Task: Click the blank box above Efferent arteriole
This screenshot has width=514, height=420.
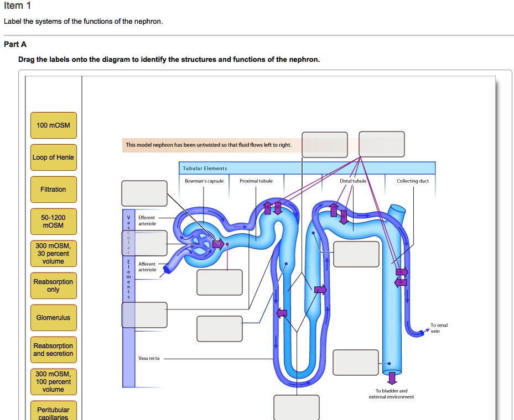Action: (144, 193)
